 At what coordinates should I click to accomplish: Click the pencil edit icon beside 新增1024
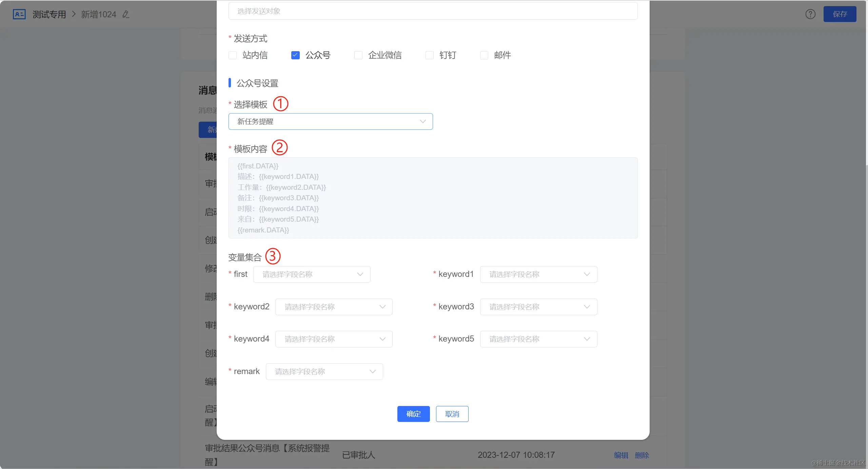126,14
